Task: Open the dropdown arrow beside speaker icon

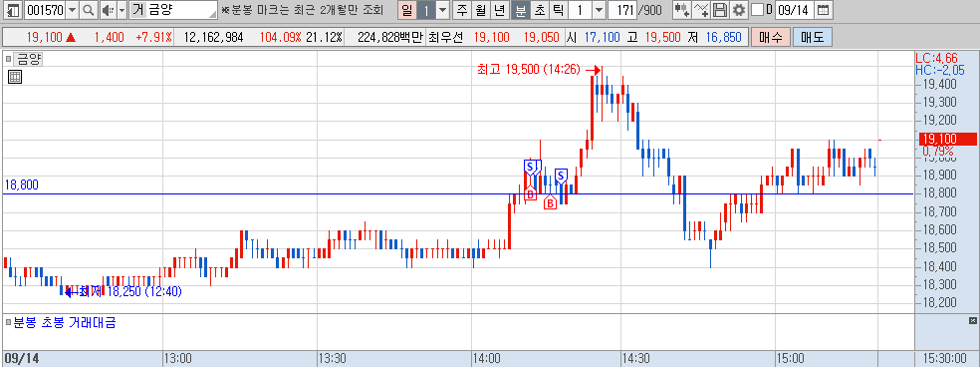Action: (122, 10)
